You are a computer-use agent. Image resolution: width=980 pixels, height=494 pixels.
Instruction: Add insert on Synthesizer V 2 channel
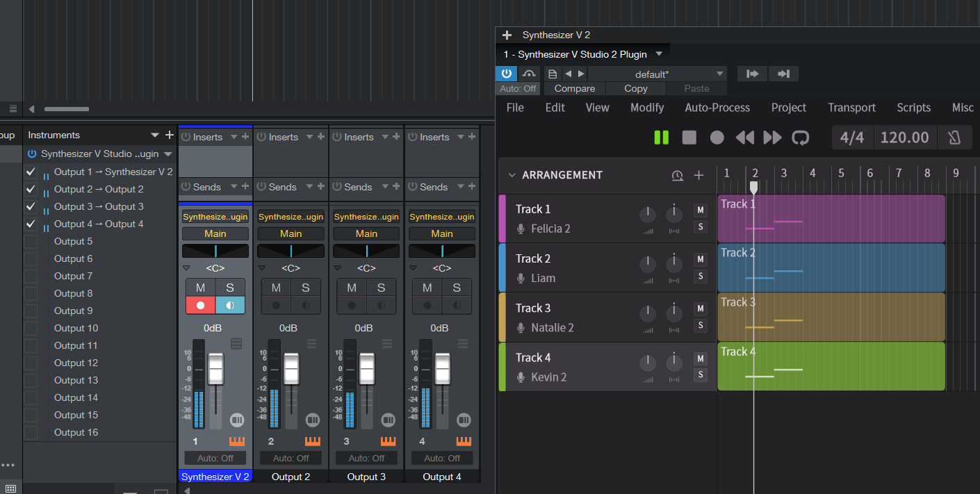pos(245,137)
